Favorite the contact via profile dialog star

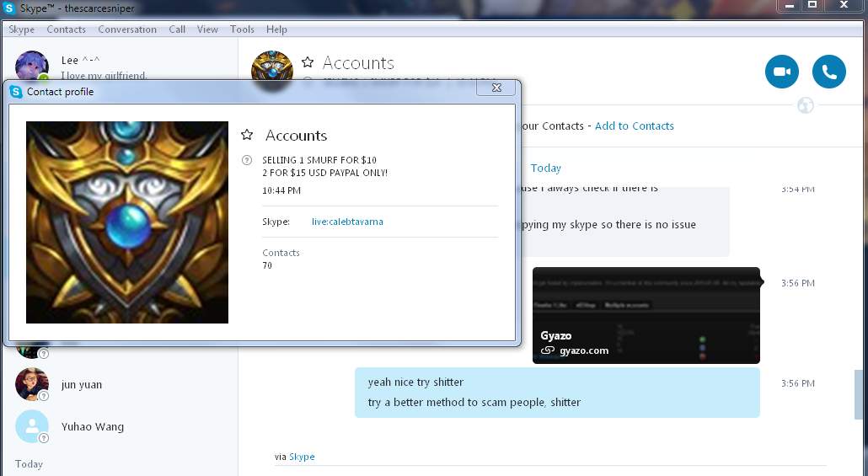click(247, 135)
